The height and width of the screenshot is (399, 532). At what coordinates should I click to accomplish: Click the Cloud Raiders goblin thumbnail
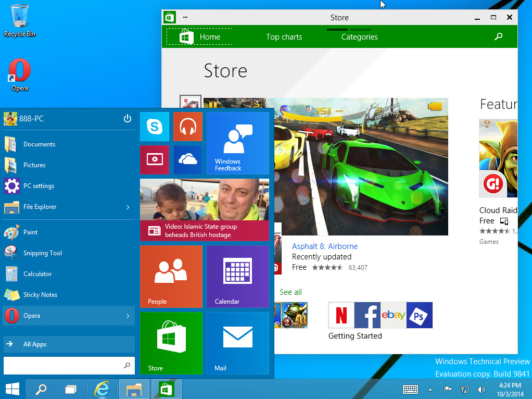coord(498,158)
